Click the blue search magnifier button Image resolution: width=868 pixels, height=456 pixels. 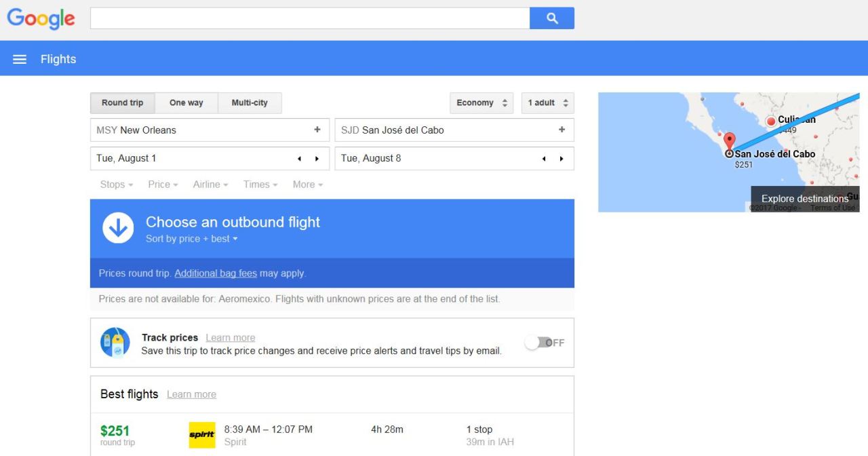click(x=552, y=18)
